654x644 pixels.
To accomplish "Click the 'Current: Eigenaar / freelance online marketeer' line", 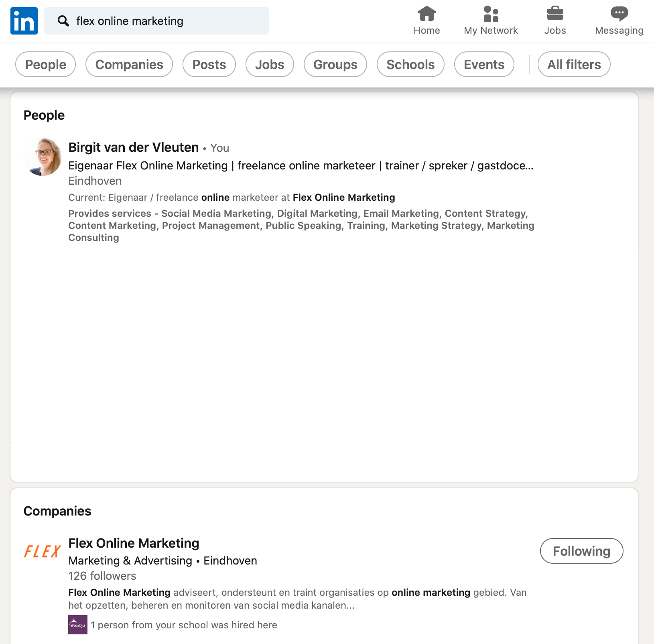I will [232, 197].
